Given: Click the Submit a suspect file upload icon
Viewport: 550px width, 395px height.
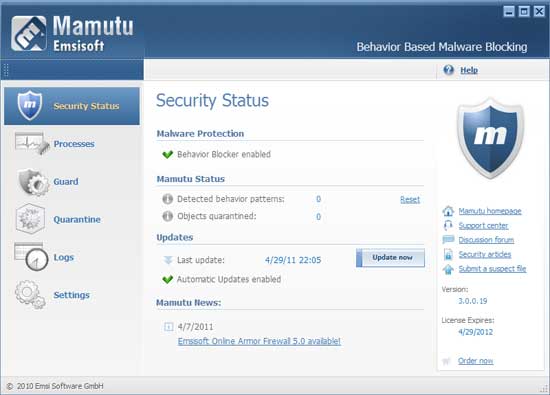Looking at the screenshot, I should pos(448,269).
